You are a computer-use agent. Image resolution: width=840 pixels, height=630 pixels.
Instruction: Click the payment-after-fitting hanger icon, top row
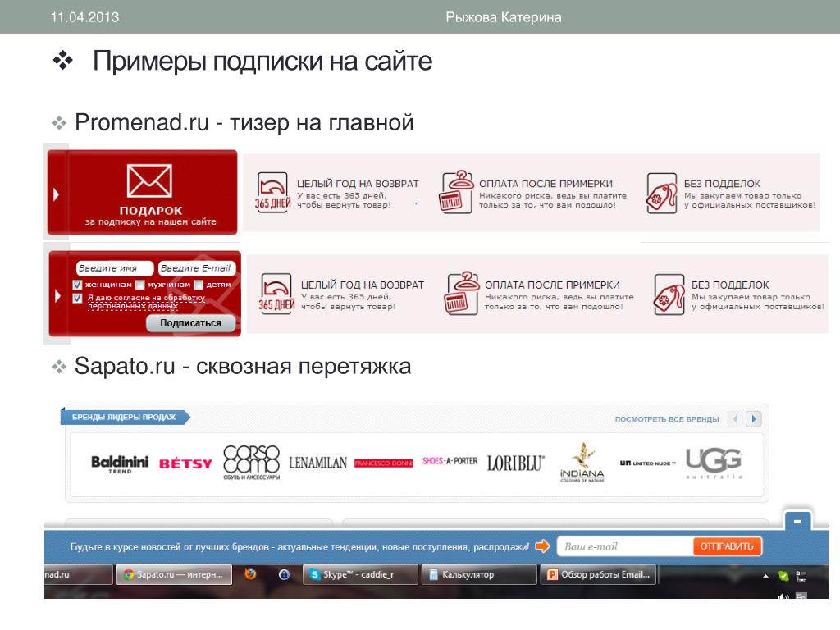tap(456, 192)
